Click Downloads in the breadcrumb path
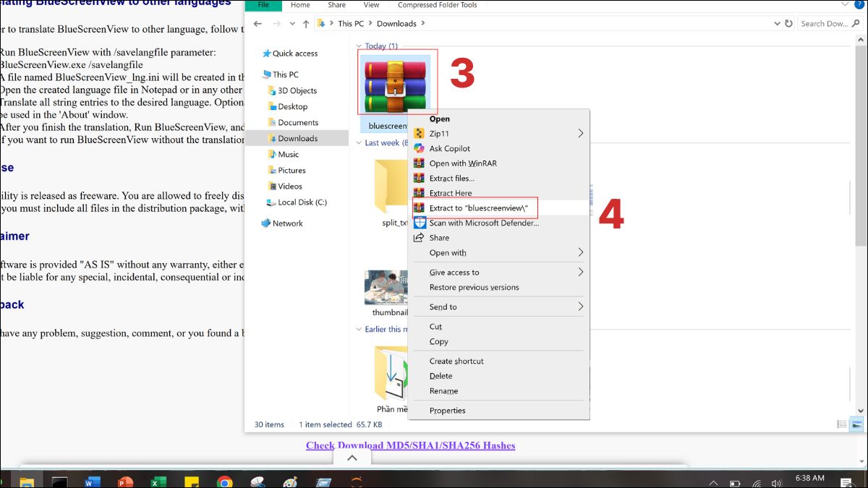This screenshot has width=868, height=488. click(x=396, y=23)
